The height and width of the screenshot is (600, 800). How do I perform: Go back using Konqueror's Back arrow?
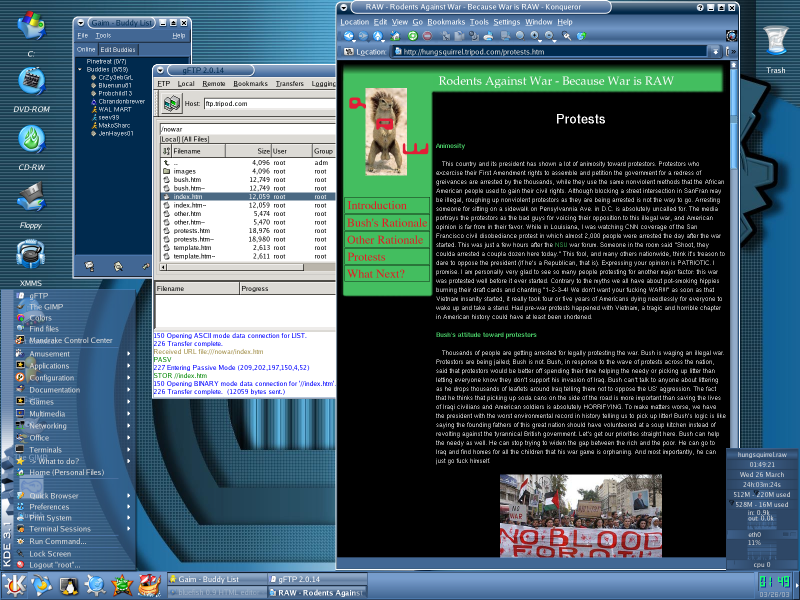[348, 36]
